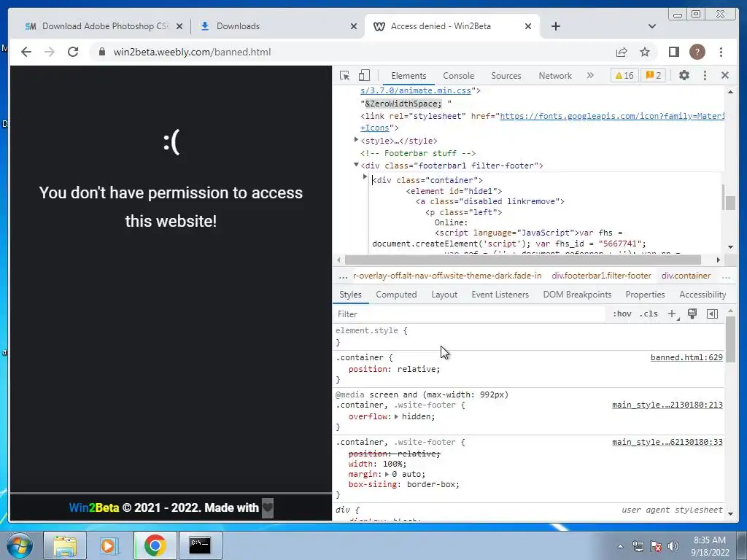747x560 pixels.
Task: Add a new style rule plus icon
Action: tap(672, 314)
